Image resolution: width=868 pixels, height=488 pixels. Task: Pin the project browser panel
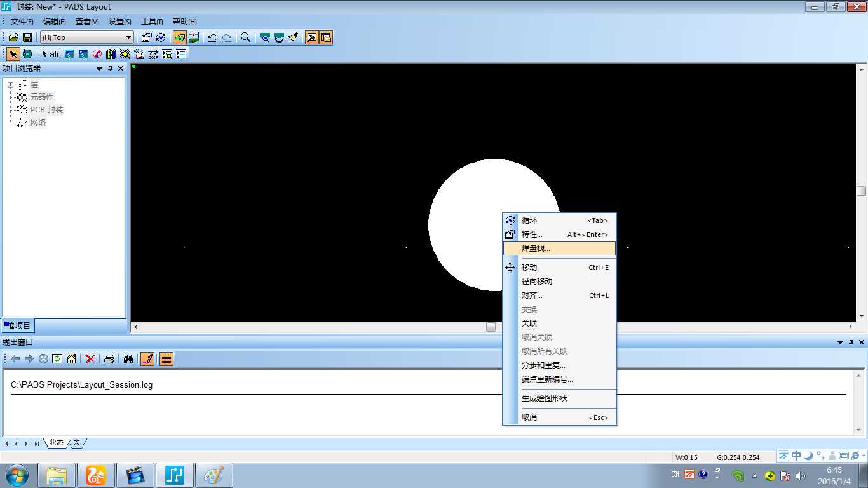110,69
